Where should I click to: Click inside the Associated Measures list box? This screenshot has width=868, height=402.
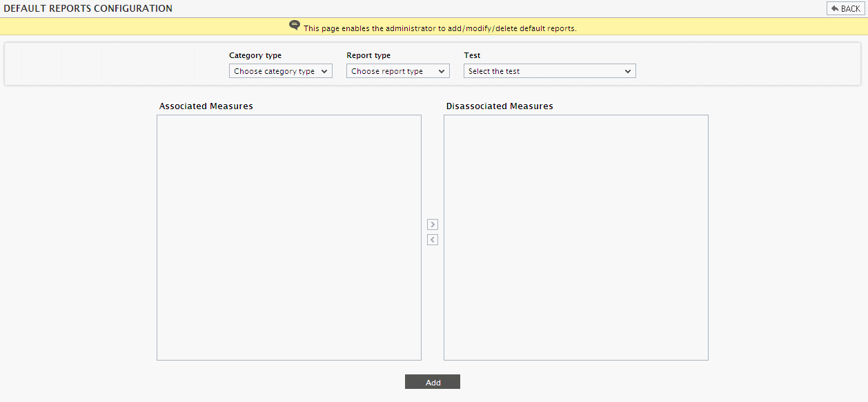point(289,238)
